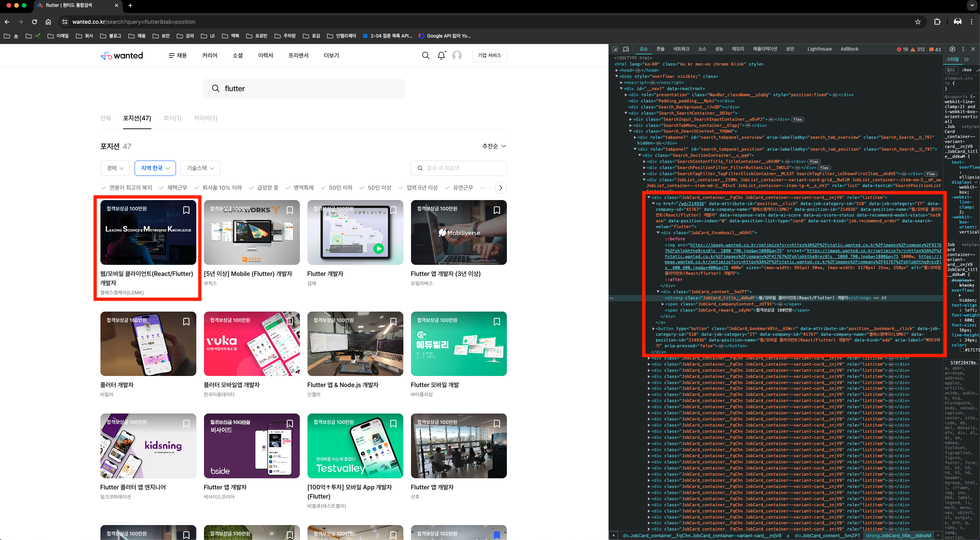Close the DevTools panel
Image resolution: width=980 pixels, height=540 pixels.
click(973, 49)
